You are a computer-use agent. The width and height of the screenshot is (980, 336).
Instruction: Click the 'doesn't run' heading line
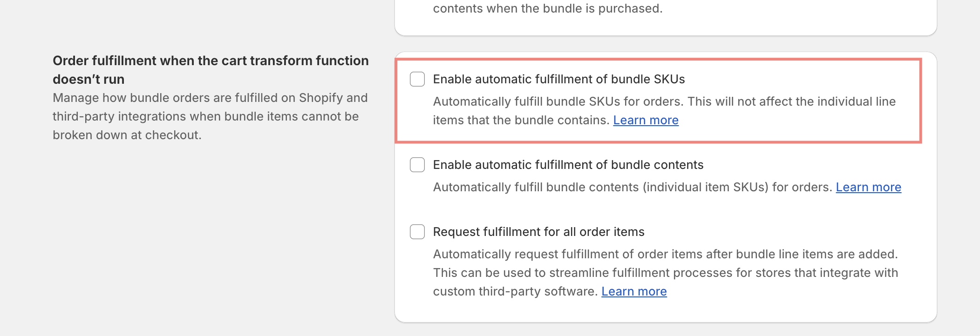[88, 79]
